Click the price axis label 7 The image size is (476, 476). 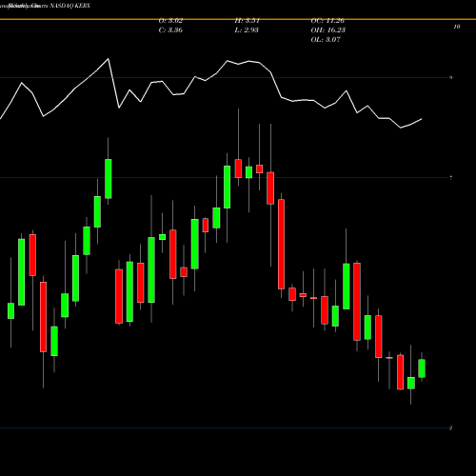[x=450, y=178]
